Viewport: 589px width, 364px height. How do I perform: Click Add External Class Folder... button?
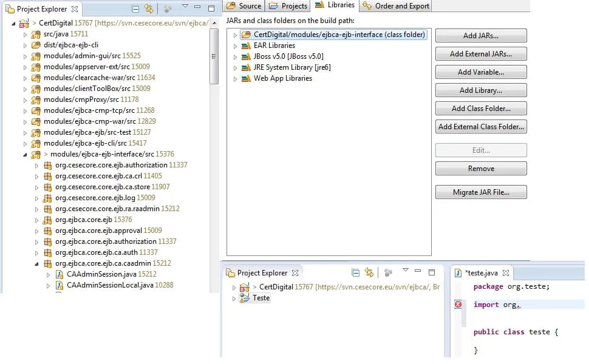481,127
